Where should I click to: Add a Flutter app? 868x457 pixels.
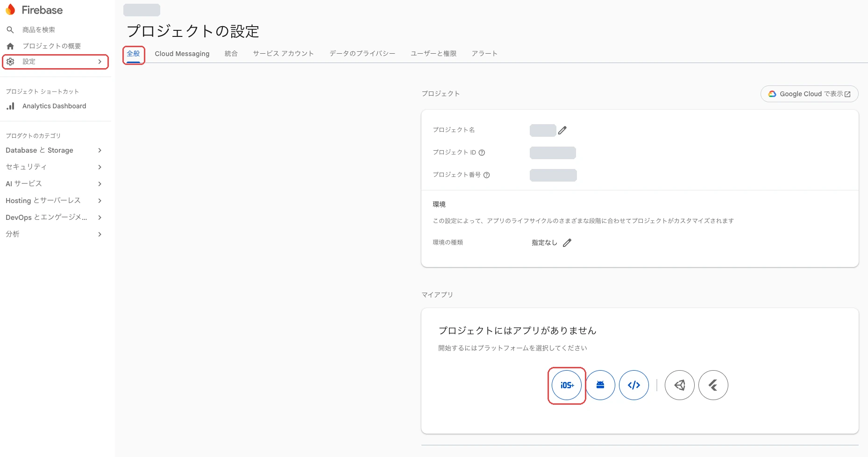click(713, 385)
